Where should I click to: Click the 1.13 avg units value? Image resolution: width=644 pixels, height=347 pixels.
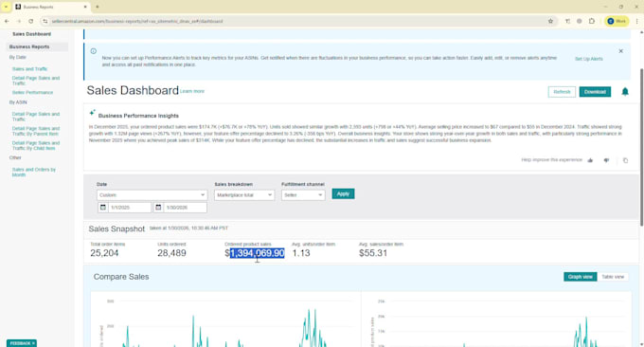(x=300, y=253)
